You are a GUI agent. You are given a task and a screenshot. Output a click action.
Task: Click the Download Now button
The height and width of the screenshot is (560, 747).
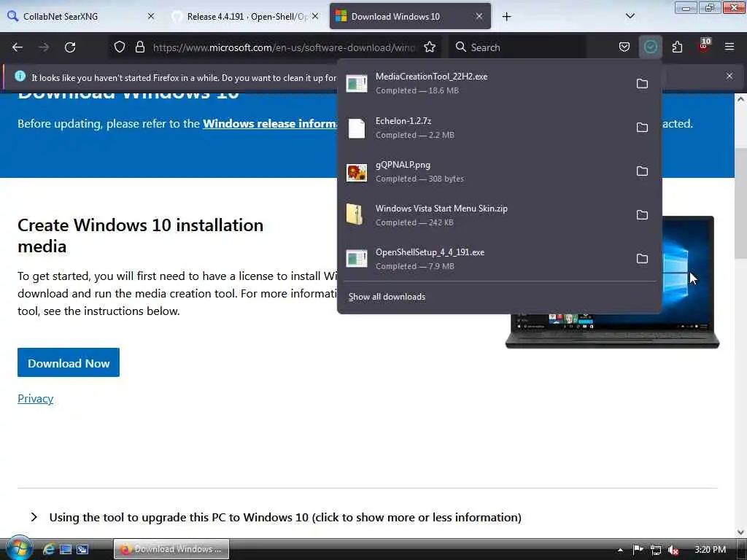click(x=69, y=363)
